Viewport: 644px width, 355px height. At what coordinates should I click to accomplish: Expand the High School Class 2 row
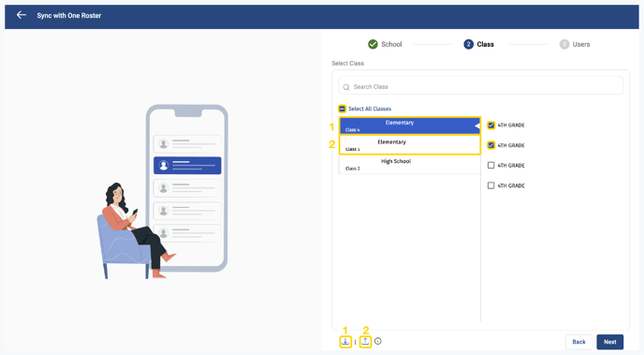pyautogui.click(x=409, y=164)
